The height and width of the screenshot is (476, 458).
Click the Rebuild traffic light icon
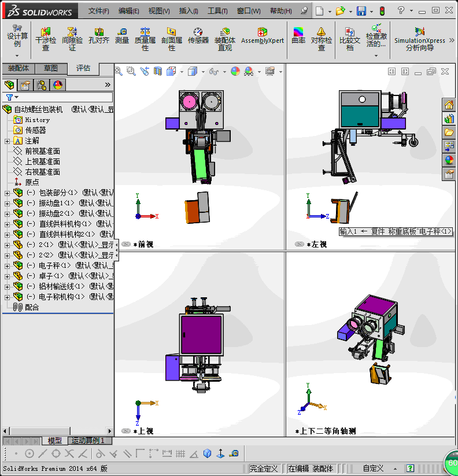[x=382, y=11]
